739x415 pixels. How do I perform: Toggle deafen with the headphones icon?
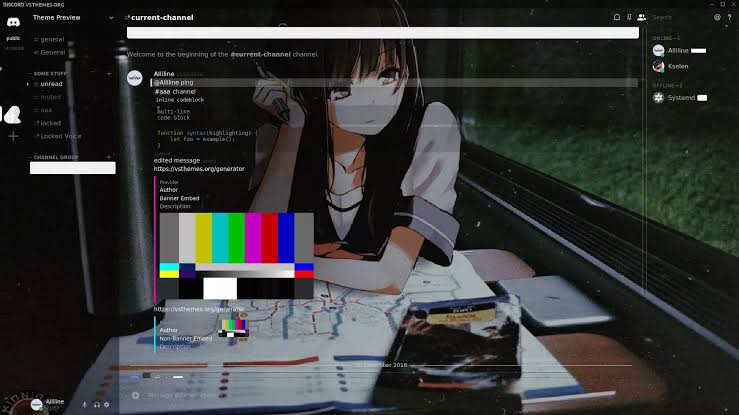click(96, 405)
